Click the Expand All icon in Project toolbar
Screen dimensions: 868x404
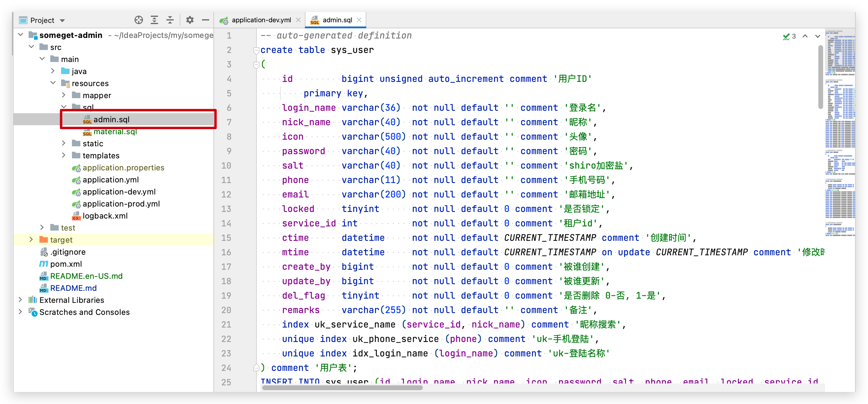(154, 20)
